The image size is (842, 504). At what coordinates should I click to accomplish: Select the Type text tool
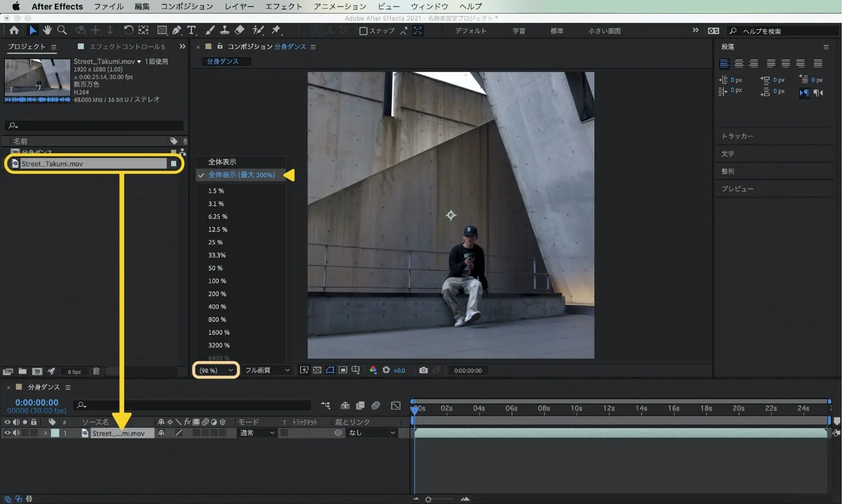(x=192, y=30)
